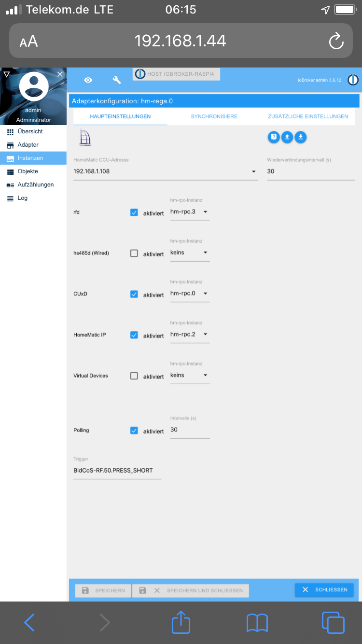This screenshot has width=362, height=644.
Task: Open hs485d hm-rpc instance dropdown
Action: pos(190,252)
